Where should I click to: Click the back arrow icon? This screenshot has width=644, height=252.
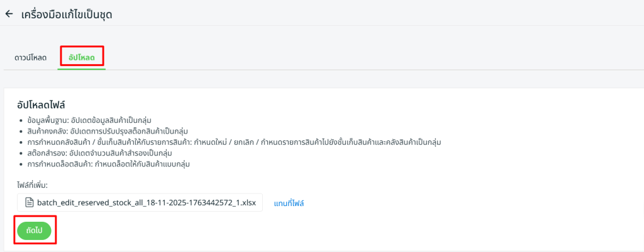click(x=9, y=13)
